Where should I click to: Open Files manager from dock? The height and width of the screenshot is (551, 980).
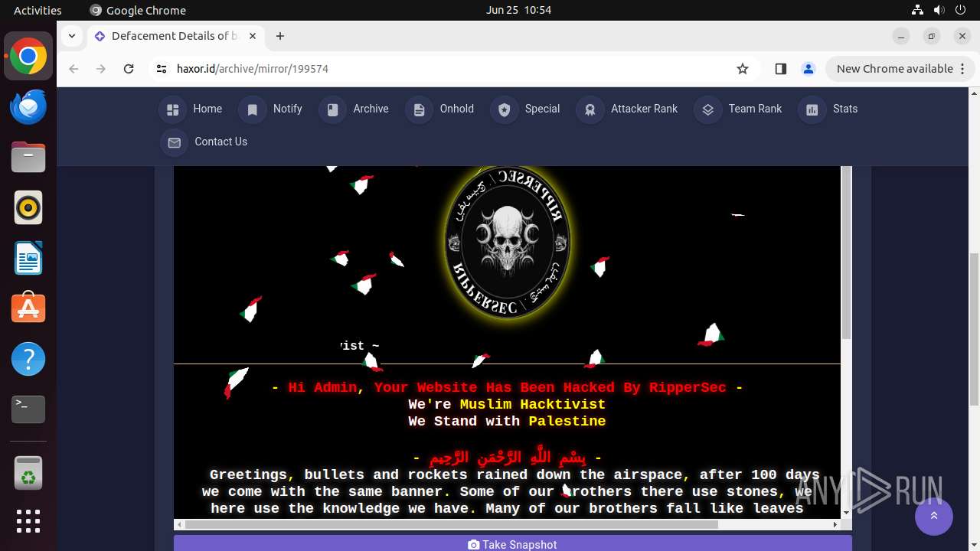(x=28, y=158)
